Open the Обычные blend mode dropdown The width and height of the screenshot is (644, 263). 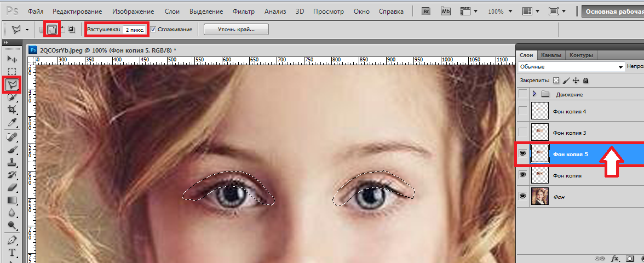571,66
